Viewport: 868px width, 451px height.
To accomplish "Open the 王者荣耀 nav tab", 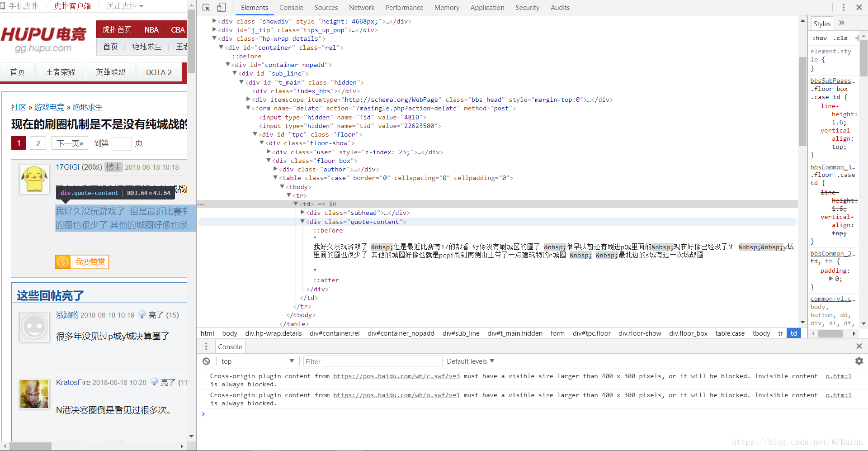I will pyautogui.click(x=61, y=72).
